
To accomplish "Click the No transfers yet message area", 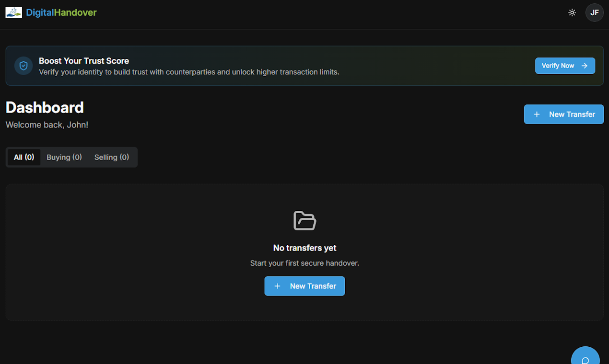I will click(304, 248).
